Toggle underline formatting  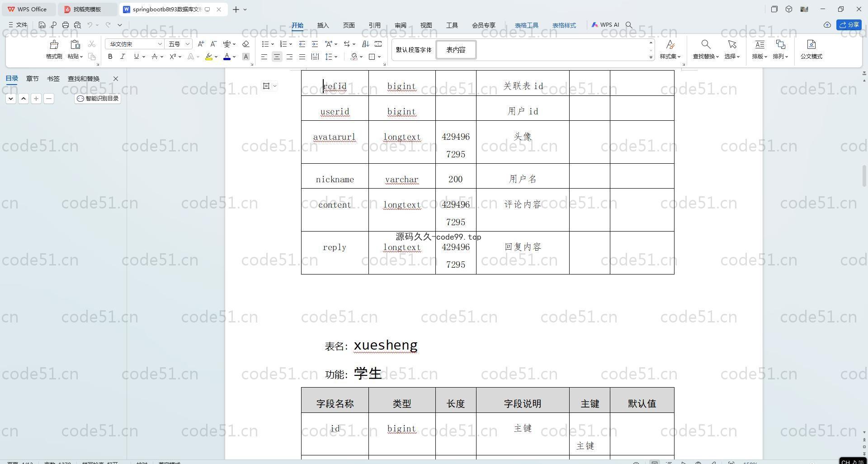click(x=136, y=57)
